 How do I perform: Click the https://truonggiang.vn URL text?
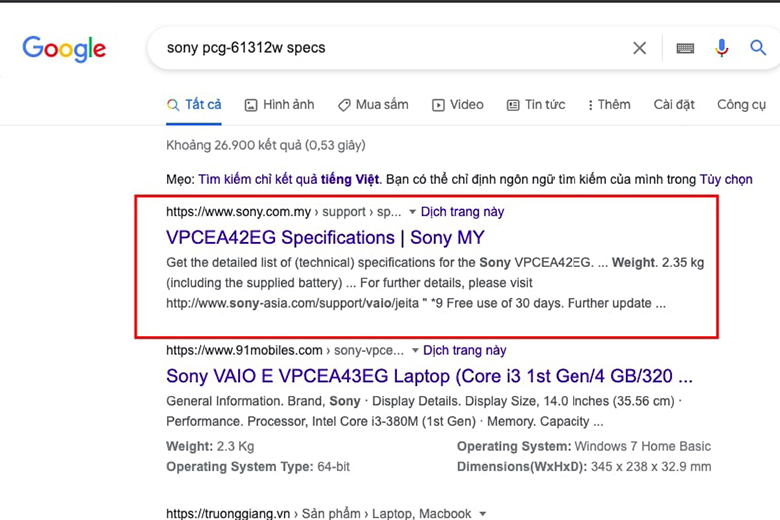point(228,513)
